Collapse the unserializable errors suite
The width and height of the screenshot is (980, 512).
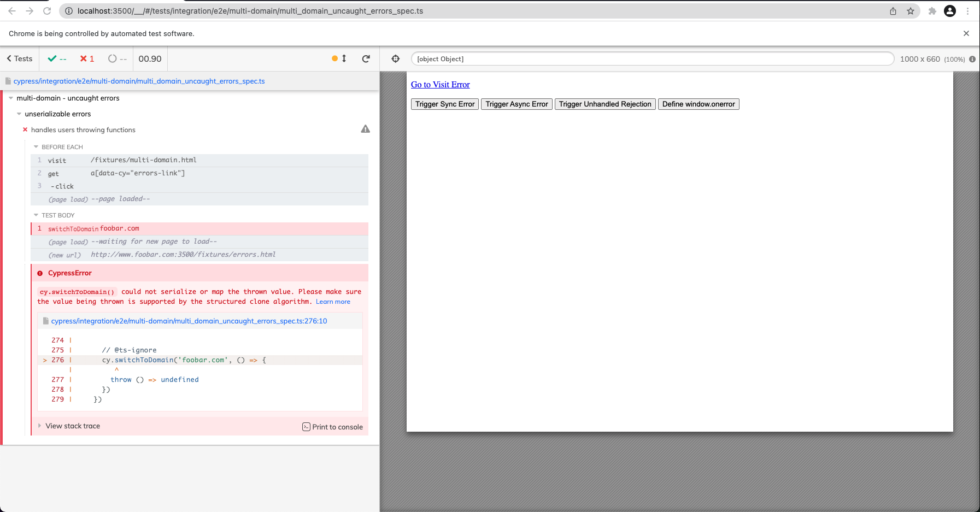tap(57, 114)
